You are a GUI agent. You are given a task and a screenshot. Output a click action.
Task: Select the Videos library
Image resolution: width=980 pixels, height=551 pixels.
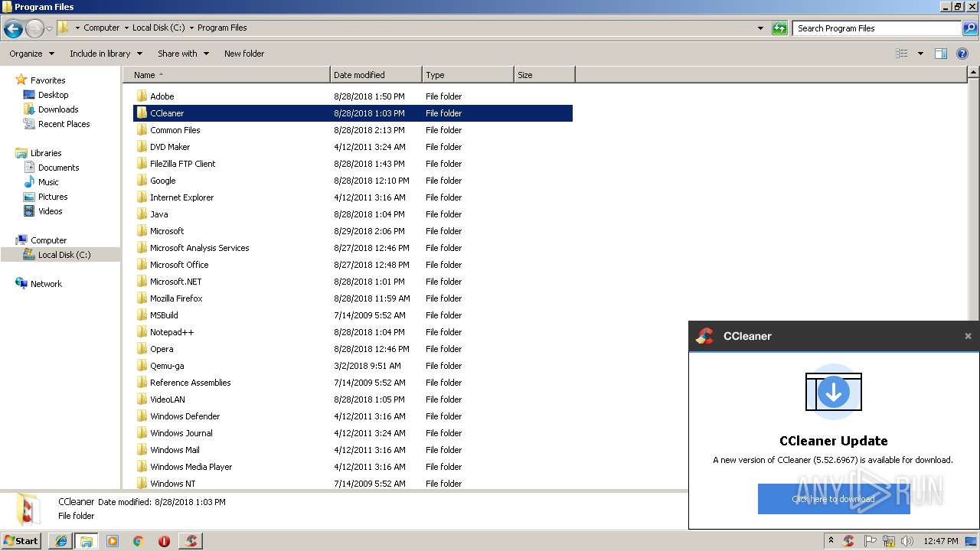click(51, 211)
